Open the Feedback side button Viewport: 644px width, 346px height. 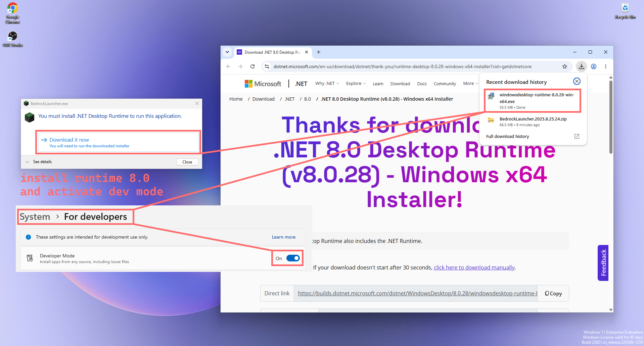[x=603, y=263]
